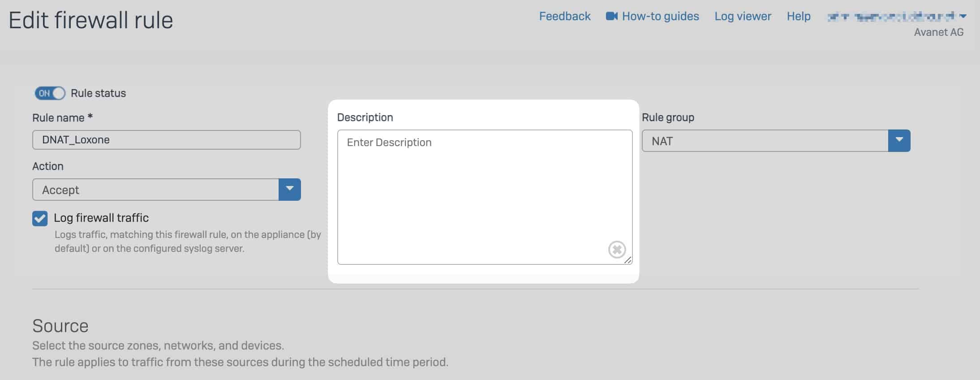This screenshot has width=980, height=380.
Task: Click the resize grip of the Description box
Action: (628, 260)
